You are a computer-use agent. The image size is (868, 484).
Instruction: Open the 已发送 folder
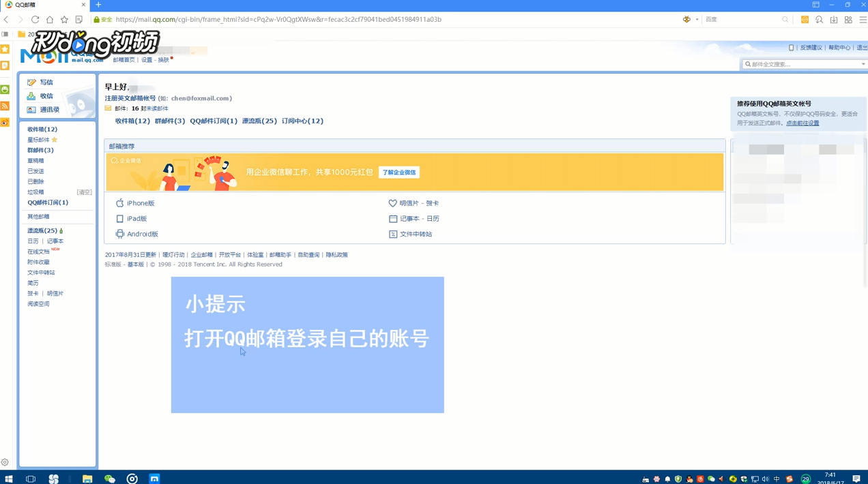click(x=35, y=172)
